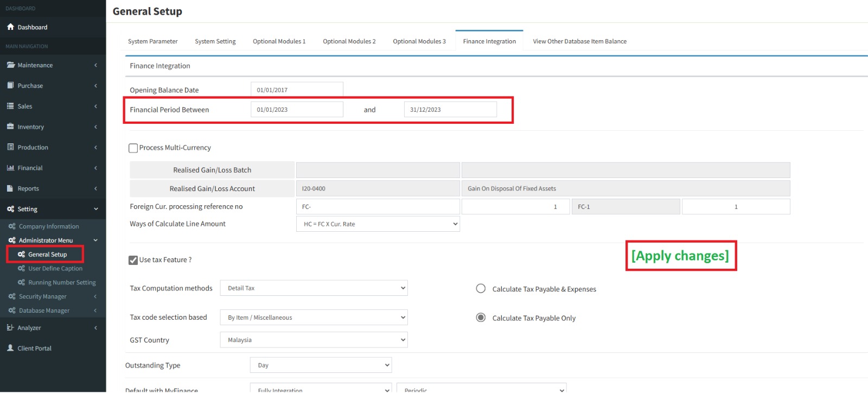The height and width of the screenshot is (393, 868).
Task: Click the Analyzer sidebar icon
Action: (10, 328)
